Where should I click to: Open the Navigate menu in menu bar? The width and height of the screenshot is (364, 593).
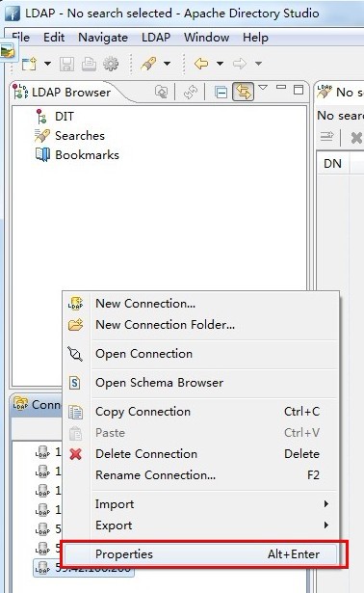click(103, 38)
